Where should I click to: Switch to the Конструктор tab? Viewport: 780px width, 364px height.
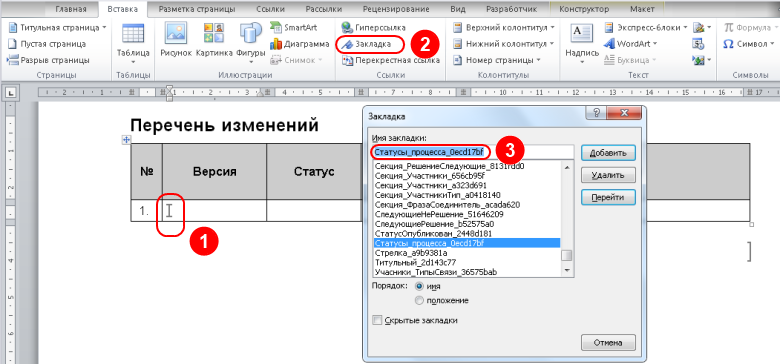tap(584, 9)
